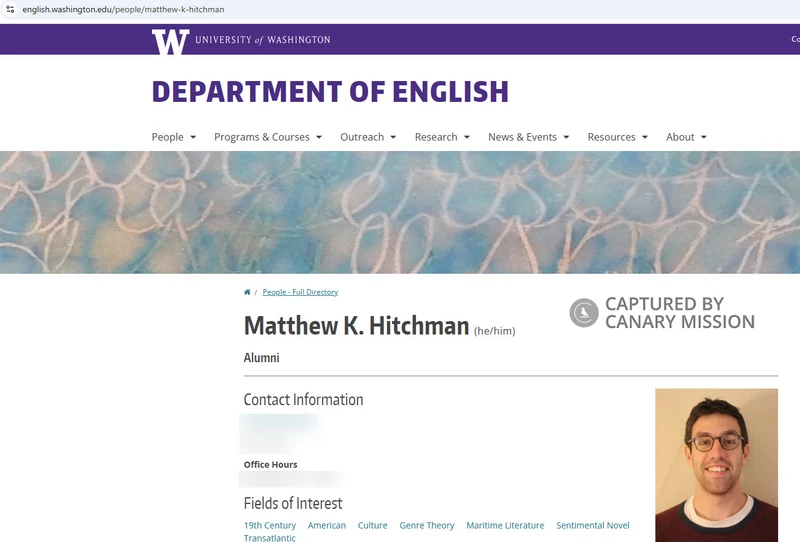Click the Alumni label text

click(x=261, y=358)
